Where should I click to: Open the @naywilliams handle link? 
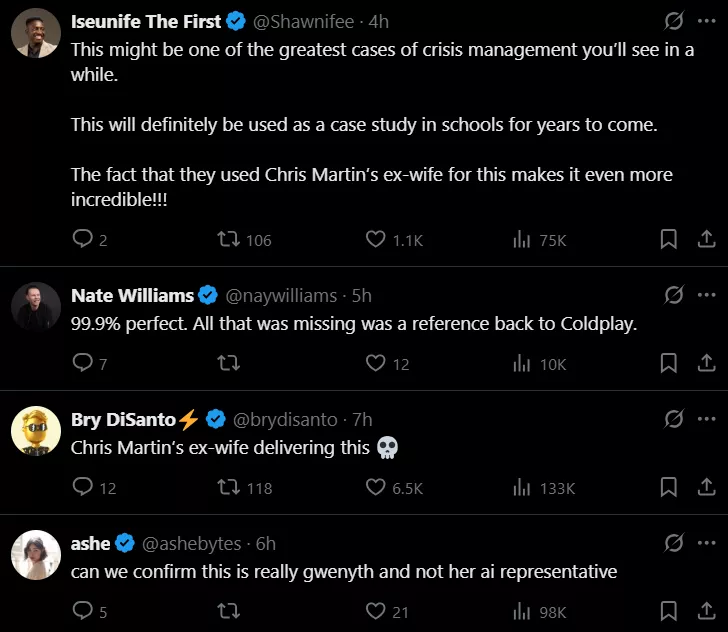[x=280, y=296]
